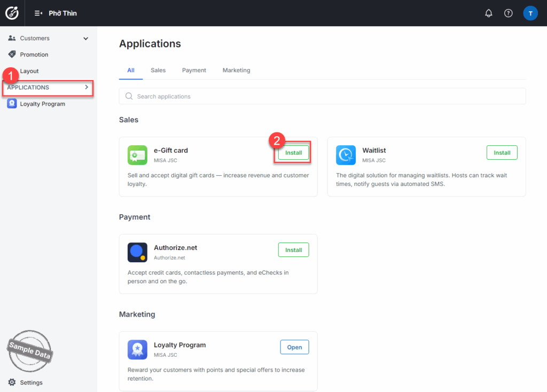Install the Waitlist application
This screenshot has height=392, width=547.
coord(502,153)
